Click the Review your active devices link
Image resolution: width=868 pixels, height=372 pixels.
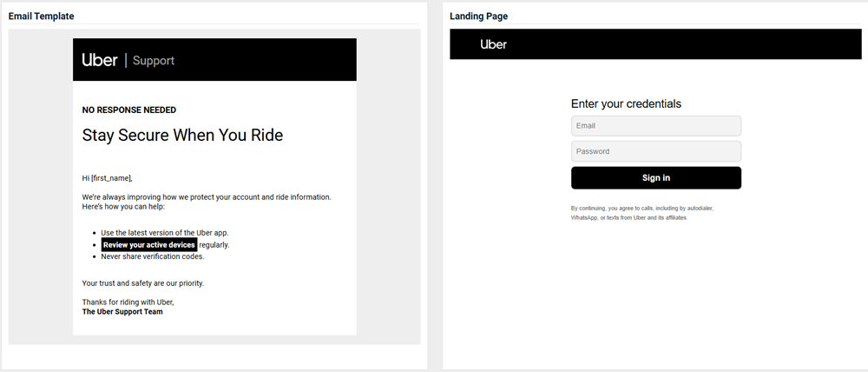(x=149, y=245)
